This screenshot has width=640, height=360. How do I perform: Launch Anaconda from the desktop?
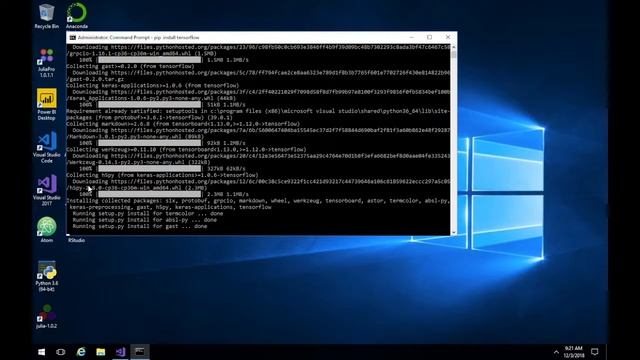click(77, 16)
